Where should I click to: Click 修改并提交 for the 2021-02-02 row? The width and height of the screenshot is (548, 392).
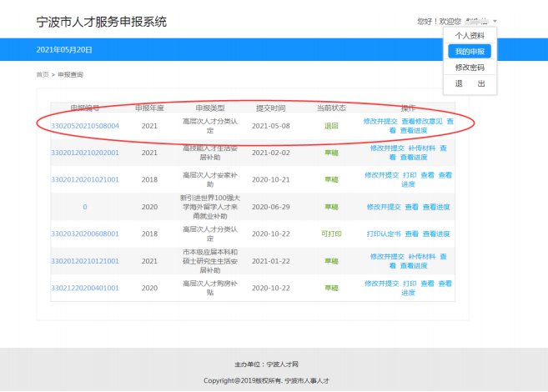[387, 148]
